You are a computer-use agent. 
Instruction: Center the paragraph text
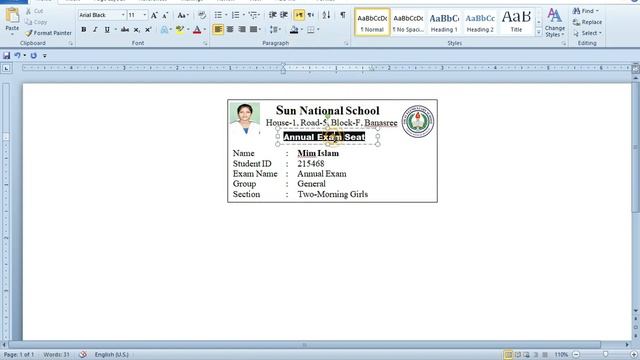[230, 29]
